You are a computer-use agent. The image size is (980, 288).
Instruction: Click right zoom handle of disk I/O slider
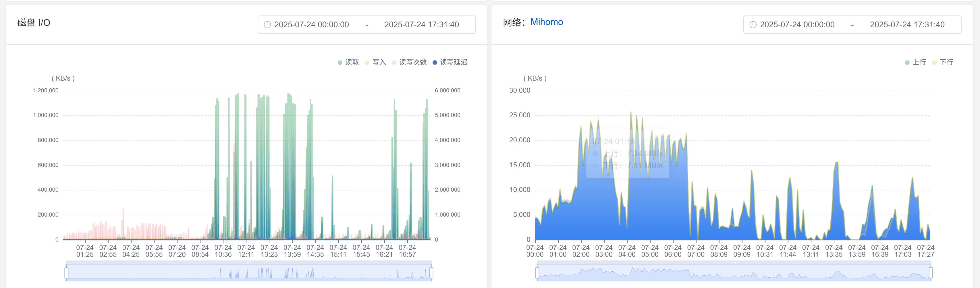(431, 273)
